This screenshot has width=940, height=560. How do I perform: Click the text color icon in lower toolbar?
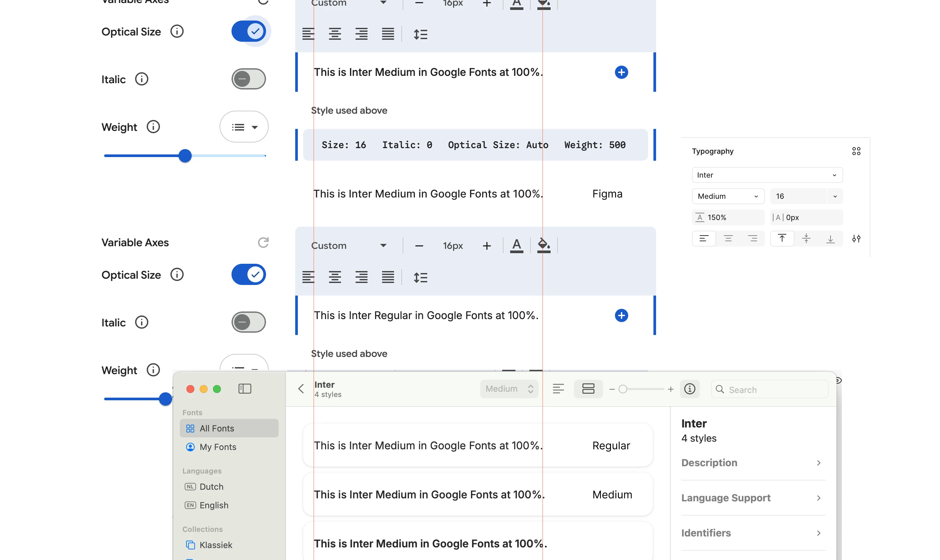516,246
